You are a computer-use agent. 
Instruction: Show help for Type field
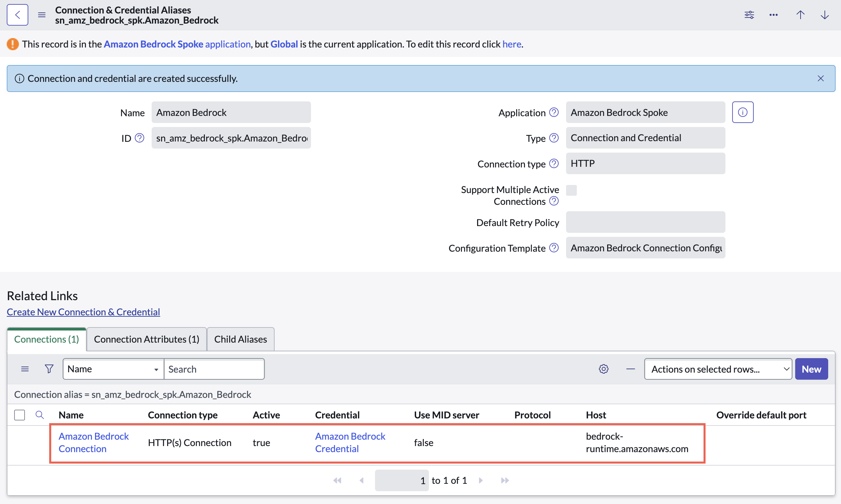(x=554, y=138)
